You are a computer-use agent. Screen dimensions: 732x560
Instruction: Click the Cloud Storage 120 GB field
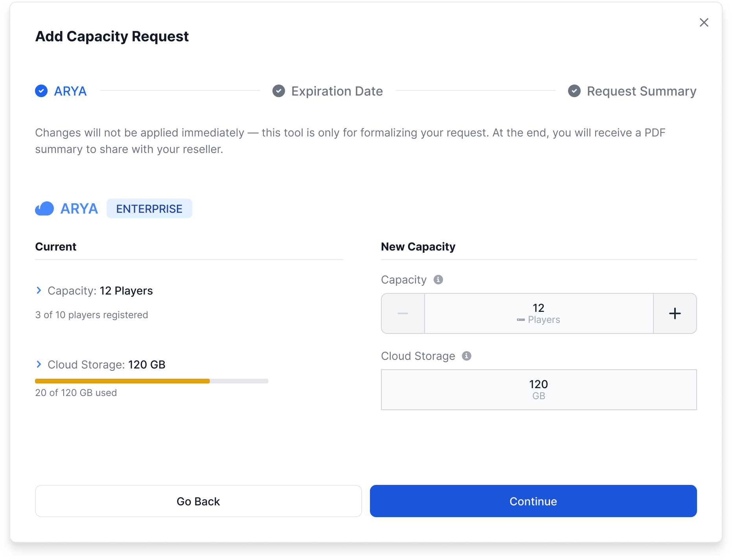(539, 390)
